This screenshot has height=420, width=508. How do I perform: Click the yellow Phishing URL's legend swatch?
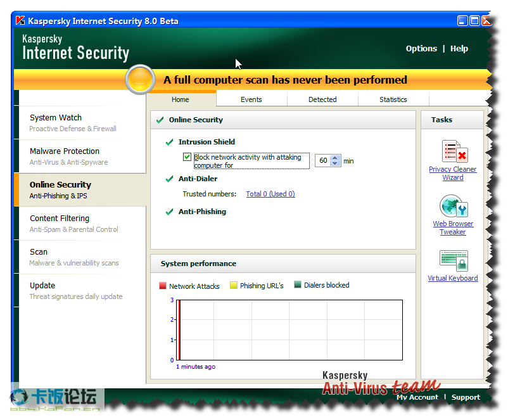coord(234,285)
